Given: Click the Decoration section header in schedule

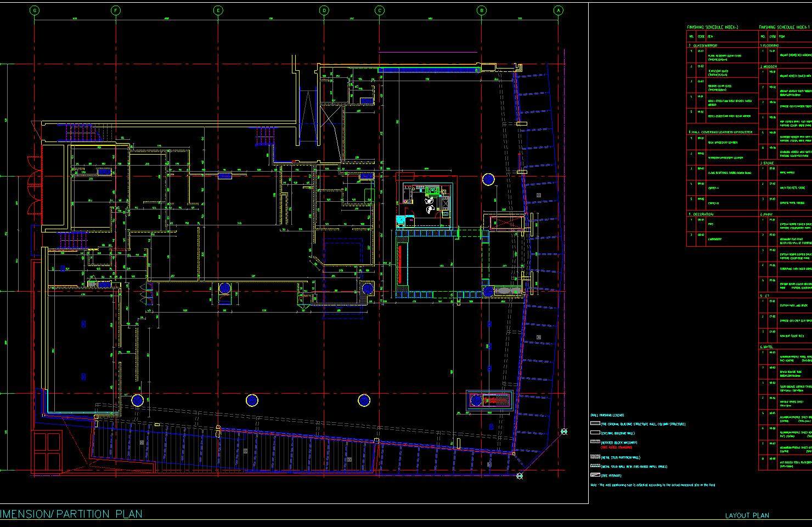Looking at the screenshot, I should [x=702, y=214].
